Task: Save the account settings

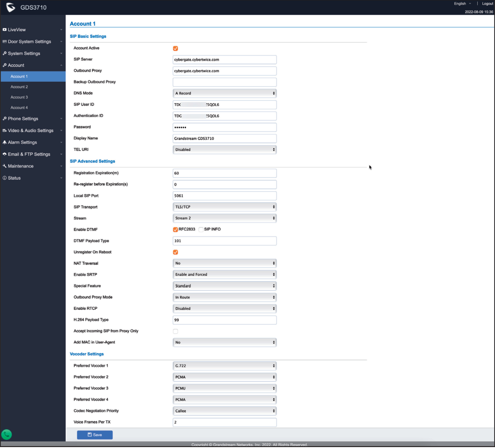Action: pos(94,434)
